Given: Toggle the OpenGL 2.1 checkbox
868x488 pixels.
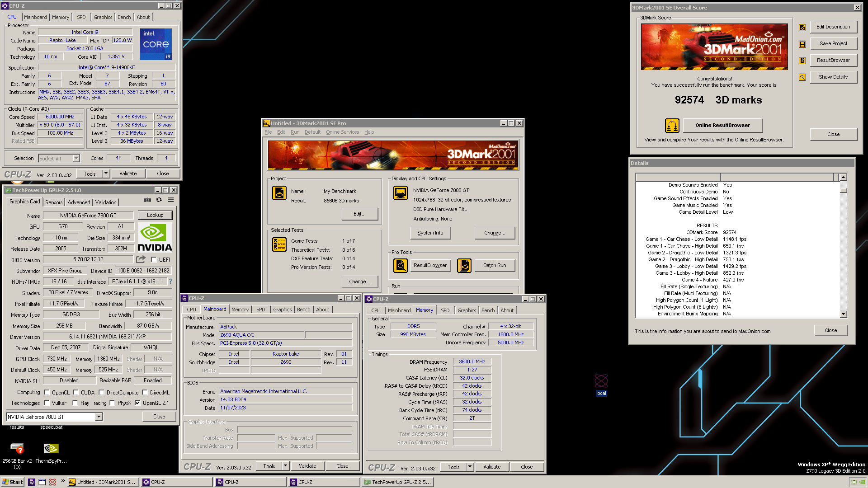Looking at the screenshot, I should click(x=137, y=403).
